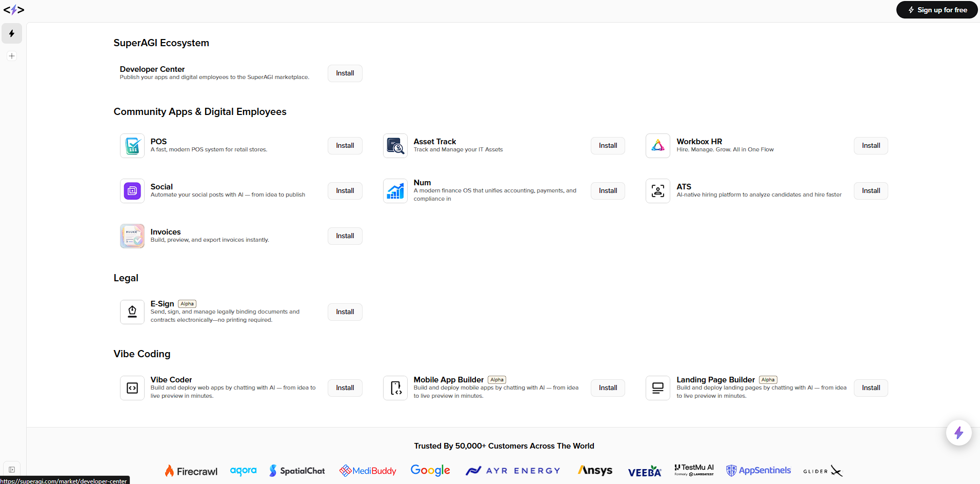
Task: Open the Workbox HR title
Action: pos(699,142)
